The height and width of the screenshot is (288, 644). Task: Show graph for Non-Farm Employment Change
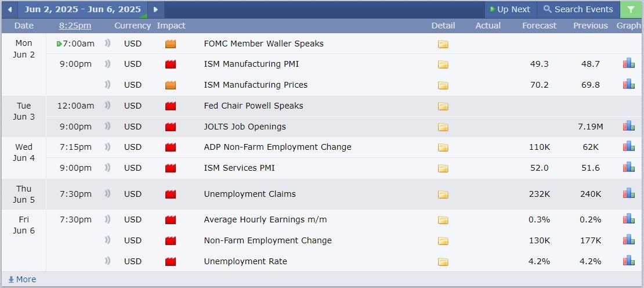(628, 240)
